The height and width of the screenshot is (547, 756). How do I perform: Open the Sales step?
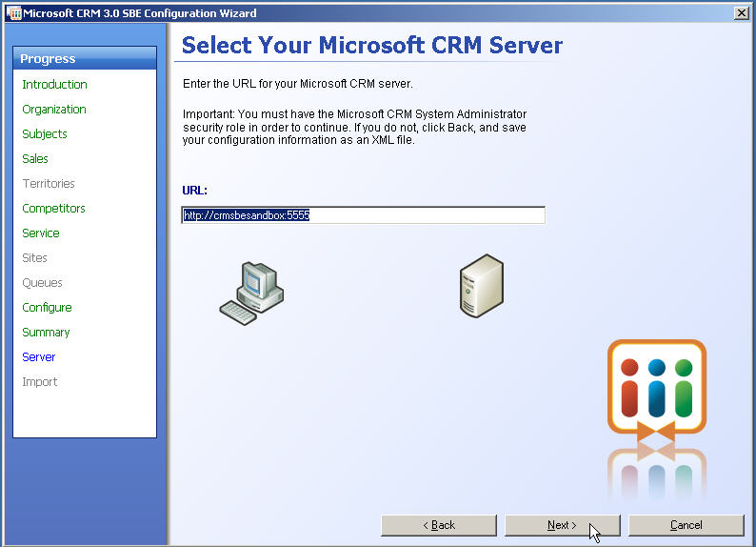click(x=34, y=159)
